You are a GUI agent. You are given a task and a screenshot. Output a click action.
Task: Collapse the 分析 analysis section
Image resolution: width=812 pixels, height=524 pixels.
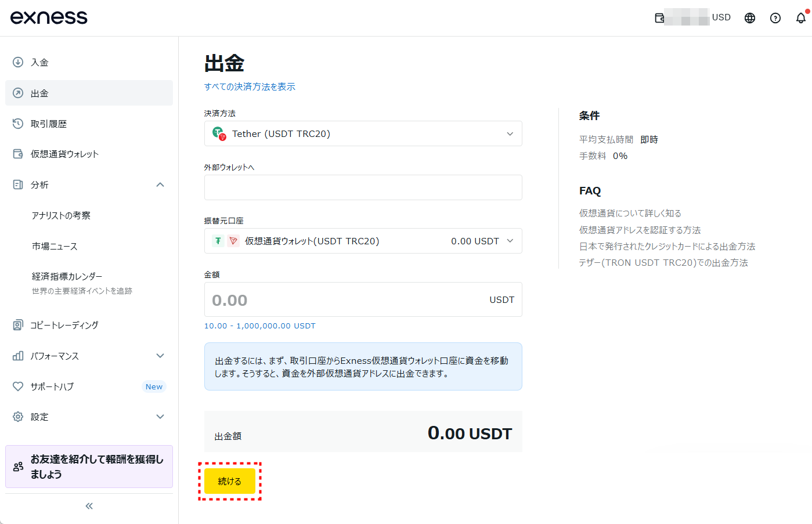(160, 185)
